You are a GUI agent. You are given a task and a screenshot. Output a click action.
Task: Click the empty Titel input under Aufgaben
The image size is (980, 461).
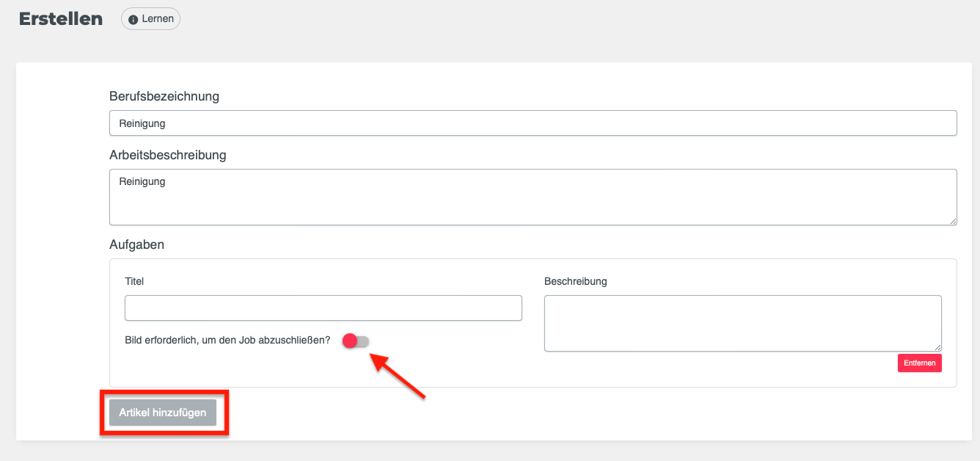[x=323, y=308]
